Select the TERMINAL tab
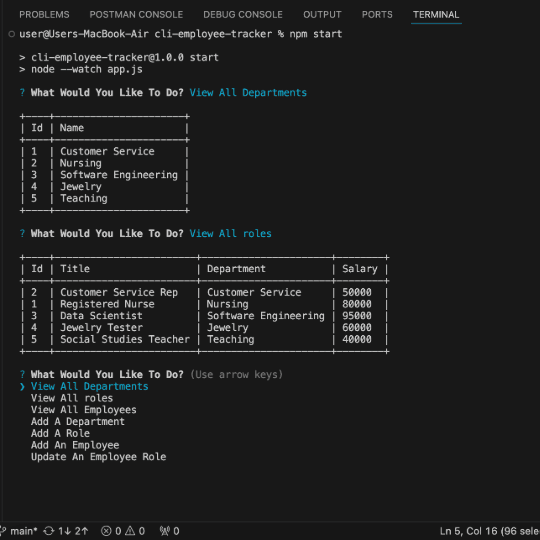The height and width of the screenshot is (540, 540). 436,14
